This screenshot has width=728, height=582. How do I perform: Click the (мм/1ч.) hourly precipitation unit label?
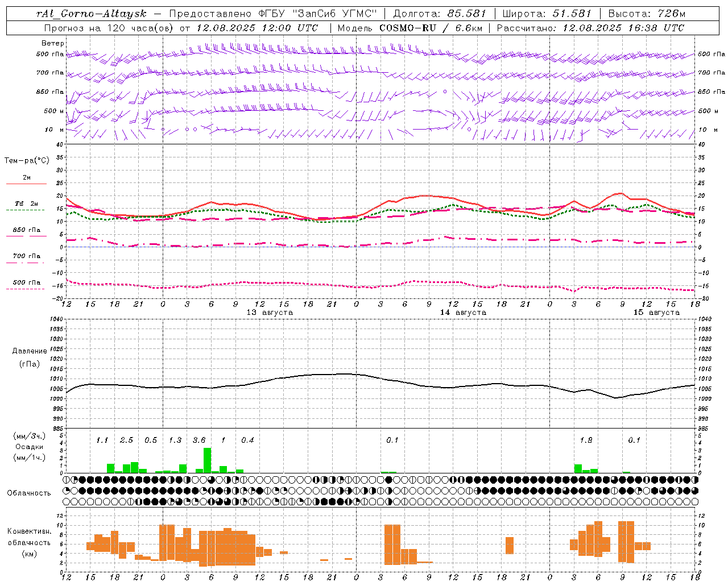[29, 458]
